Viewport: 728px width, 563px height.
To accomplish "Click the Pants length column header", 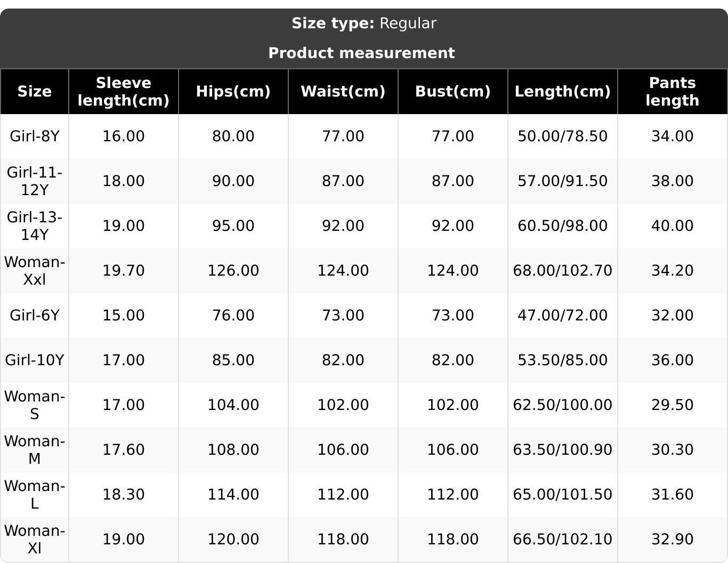I will 672,91.
